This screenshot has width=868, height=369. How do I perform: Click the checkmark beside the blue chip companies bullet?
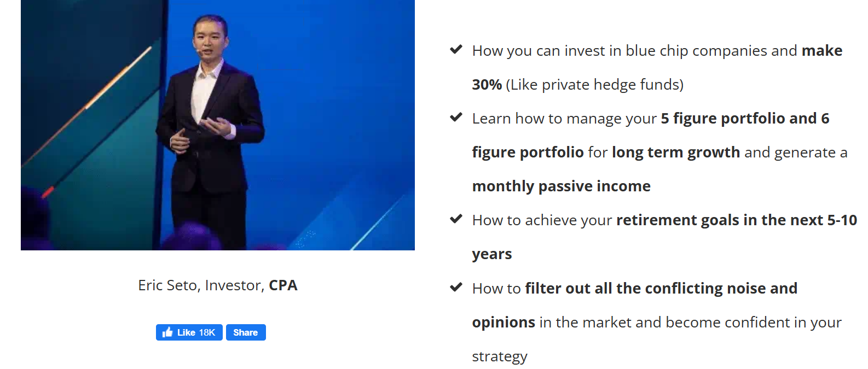(x=455, y=49)
